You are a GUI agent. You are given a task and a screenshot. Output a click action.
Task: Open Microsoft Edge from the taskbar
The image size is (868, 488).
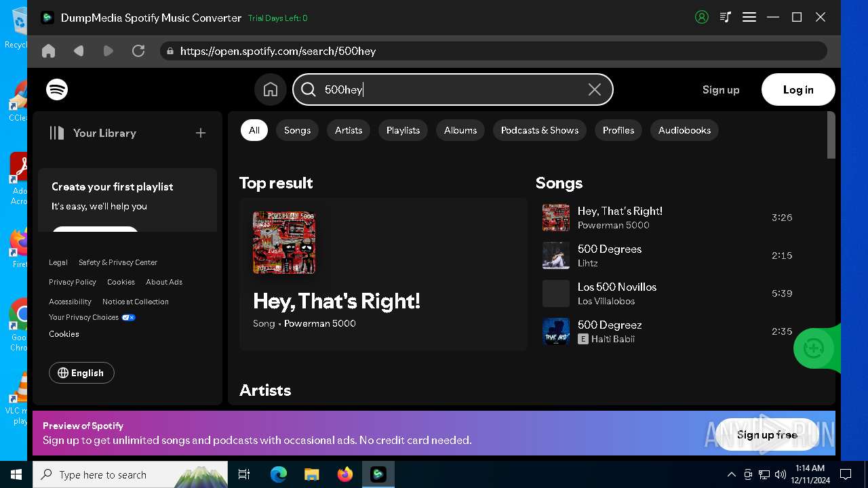[279, 474]
